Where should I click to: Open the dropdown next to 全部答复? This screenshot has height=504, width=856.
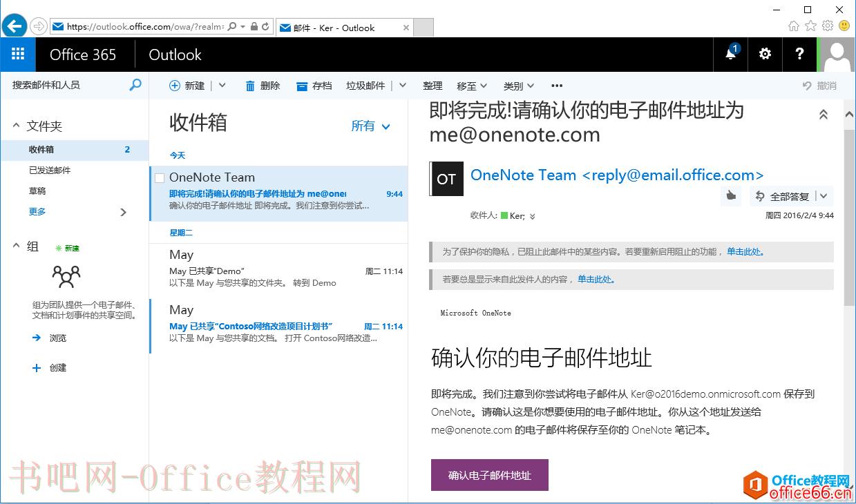pos(824,196)
